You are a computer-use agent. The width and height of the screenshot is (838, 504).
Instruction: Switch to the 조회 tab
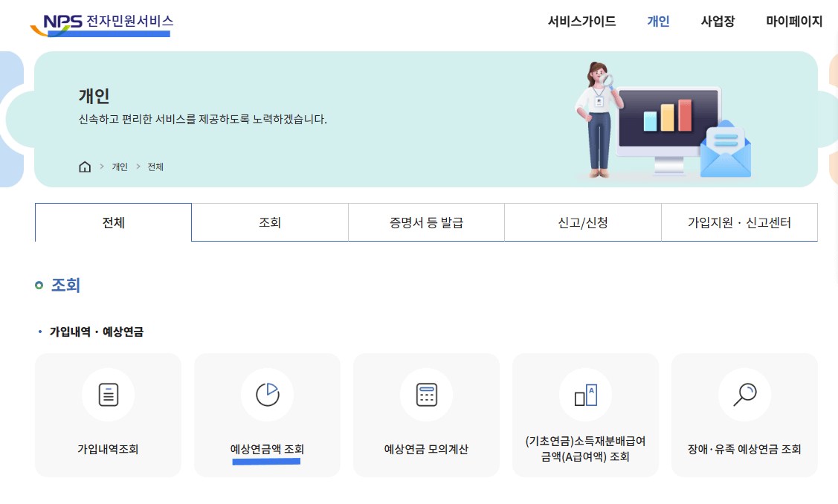269,221
